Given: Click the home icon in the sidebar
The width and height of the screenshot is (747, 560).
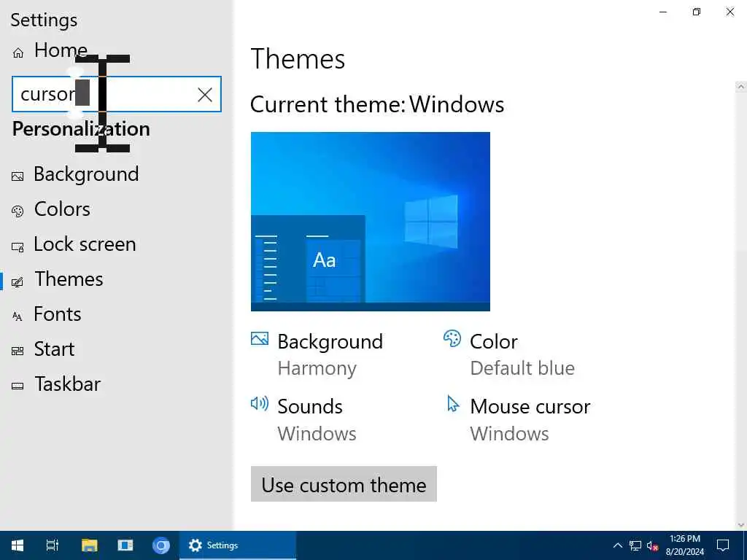Looking at the screenshot, I should [x=18, y=52].
